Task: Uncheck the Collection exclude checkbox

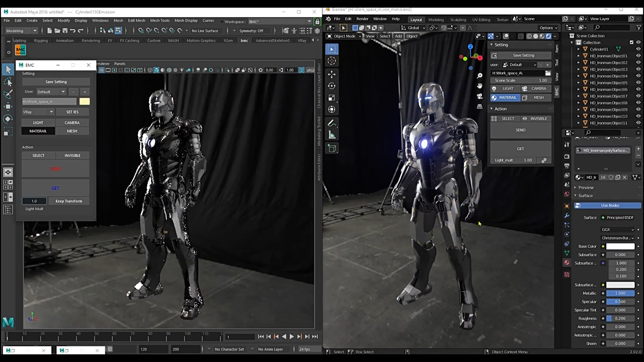Action: (631, 42)
